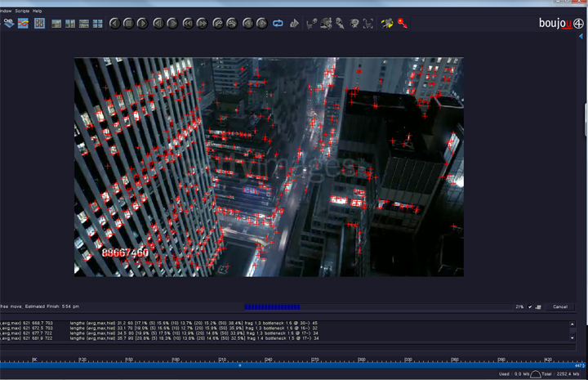This screenshot has height=380, width=588.
Task: Click frame 270 on the timeline ruler
Action: point(315,360)
